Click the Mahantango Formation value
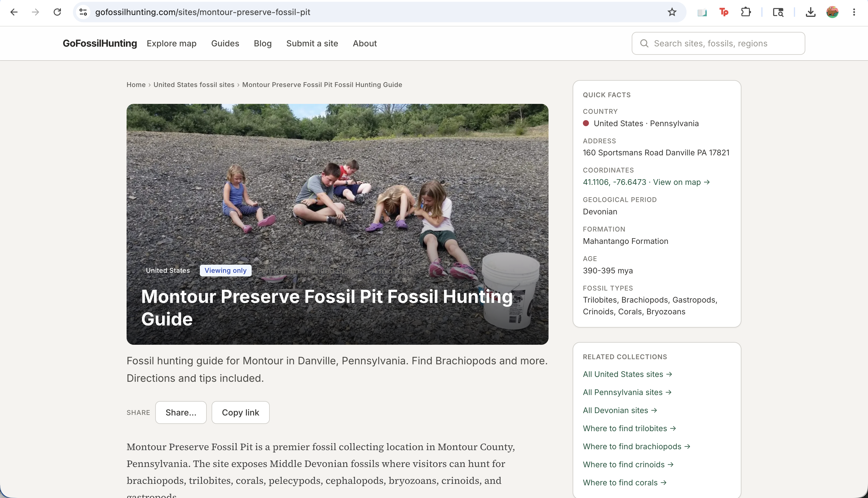Screen dimensions: 868x498 tap(625, 241)
